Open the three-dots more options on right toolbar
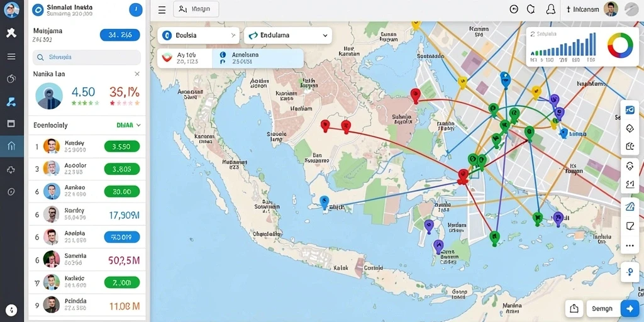This screenshot has width=644, height=322. (x=630, y=246)
